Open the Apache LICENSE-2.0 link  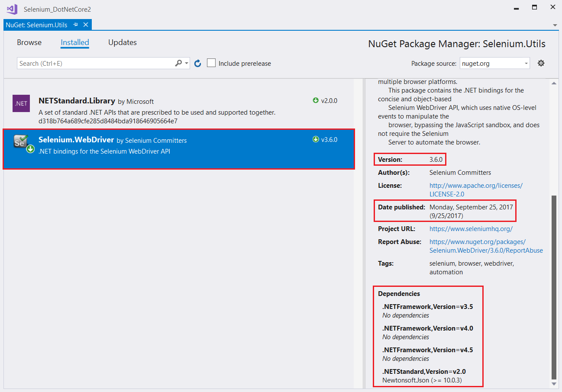point(476,190)
